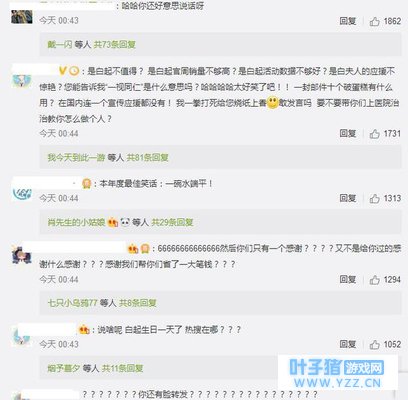
Task: Reply to the comment with 1731 likes
Action: coord(348,134)
